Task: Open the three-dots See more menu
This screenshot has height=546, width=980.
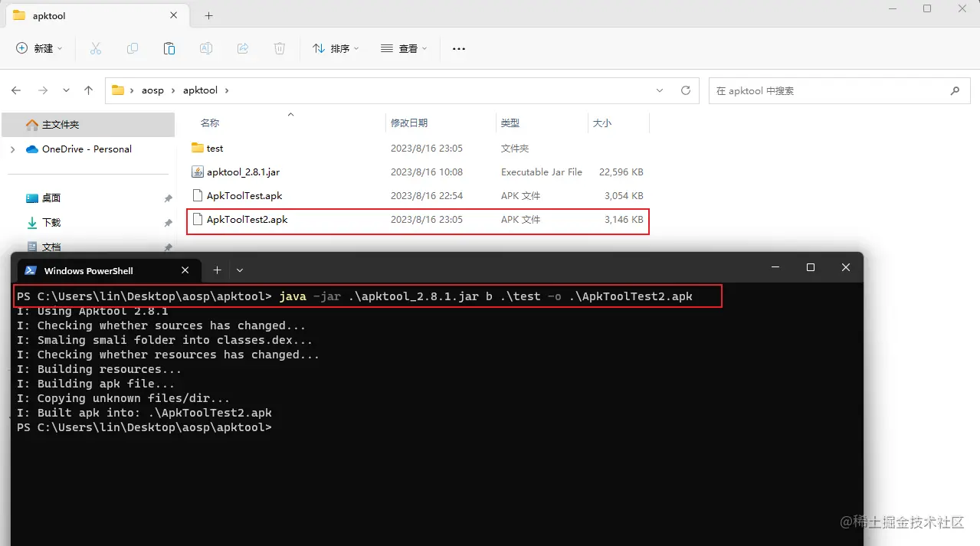Action: click(x=459, y=48)
